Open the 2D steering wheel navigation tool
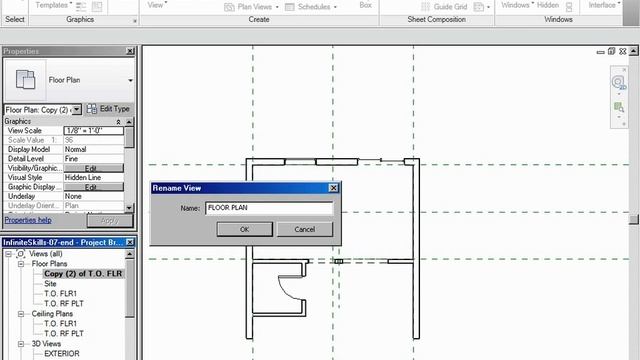 (x=618, y=83)
